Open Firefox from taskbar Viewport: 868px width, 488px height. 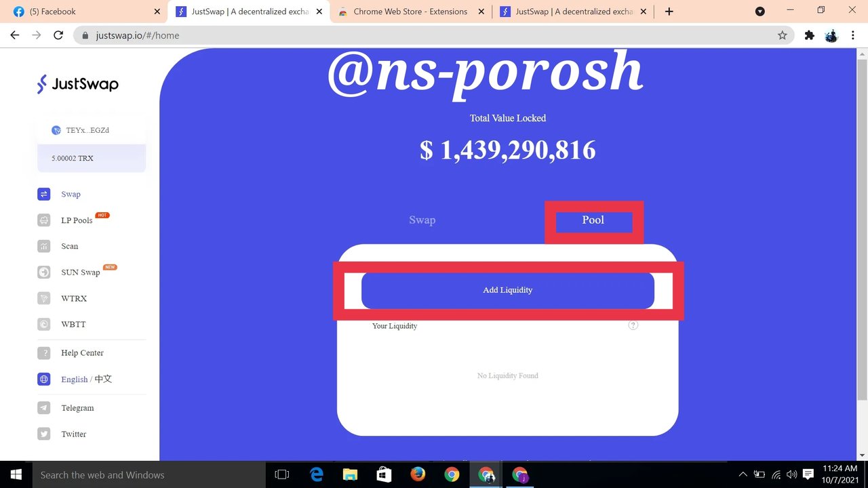(418, 474)
